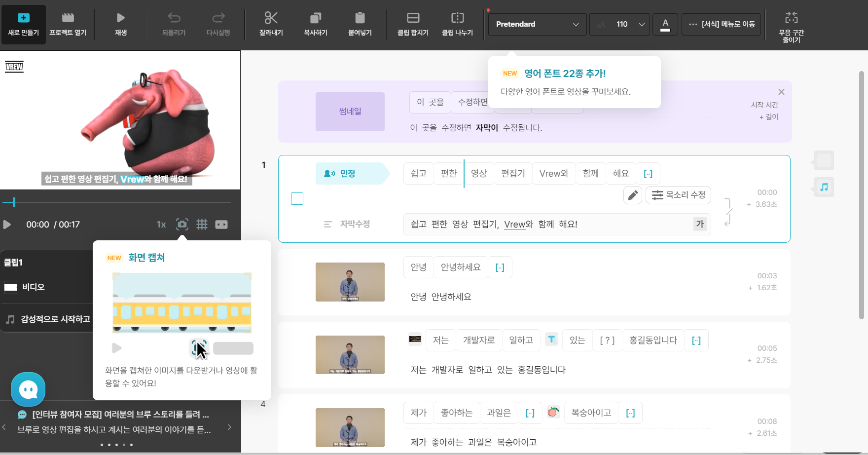Toggle the grid overlay icon
The image size is (868, 455).
tap(202, 225)
